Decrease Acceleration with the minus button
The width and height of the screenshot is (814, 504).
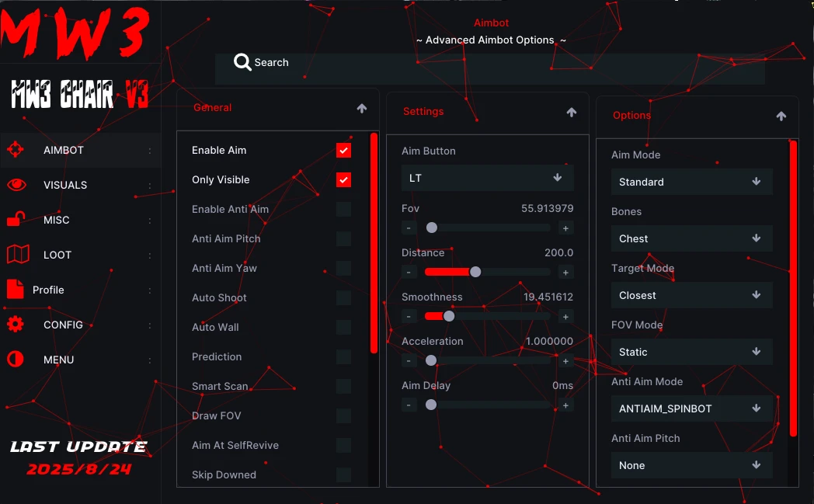409,361
